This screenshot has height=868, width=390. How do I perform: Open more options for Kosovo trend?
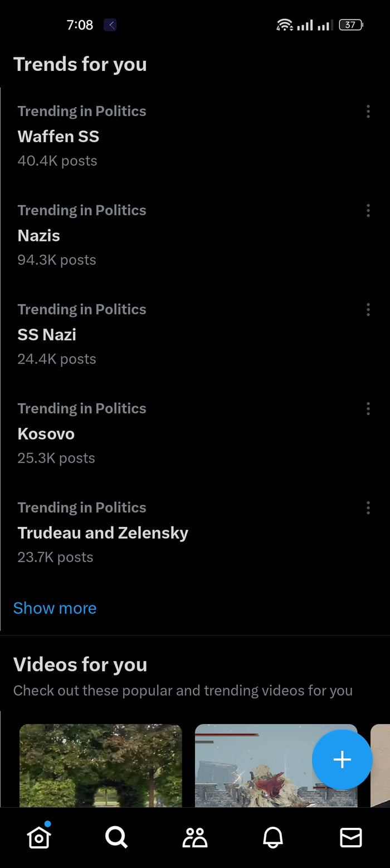[x=368, y=409]
